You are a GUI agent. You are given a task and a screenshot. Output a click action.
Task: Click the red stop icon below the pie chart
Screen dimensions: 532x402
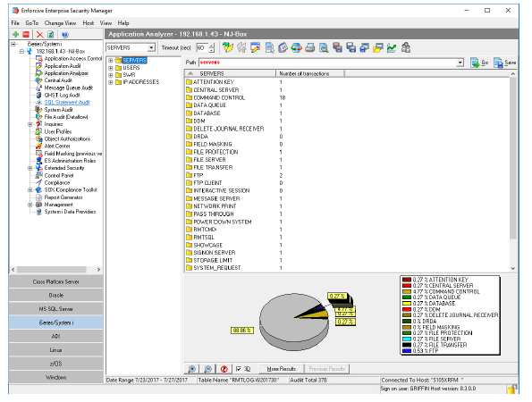[224, 369]
